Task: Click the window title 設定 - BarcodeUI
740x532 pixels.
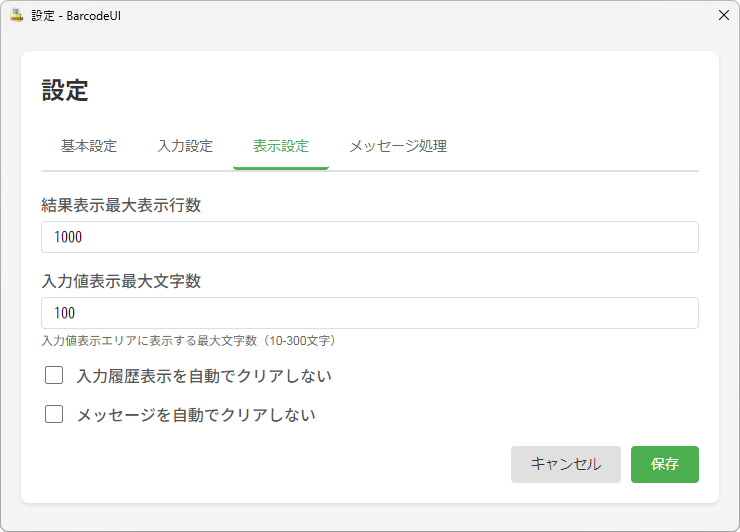Action: (76, 16)
